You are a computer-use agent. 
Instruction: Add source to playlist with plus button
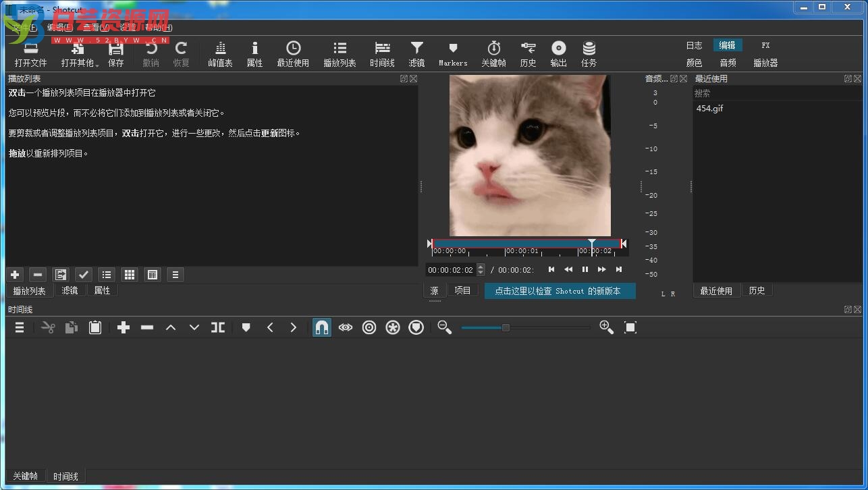pyautogui.click(x=15, y=275)
